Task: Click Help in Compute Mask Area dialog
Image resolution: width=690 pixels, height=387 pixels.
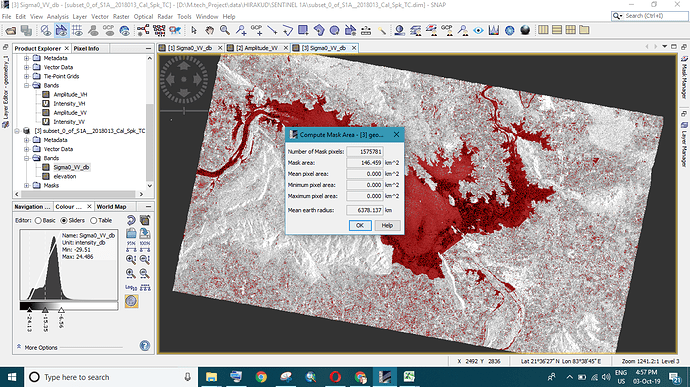Action: click(387, 225)
